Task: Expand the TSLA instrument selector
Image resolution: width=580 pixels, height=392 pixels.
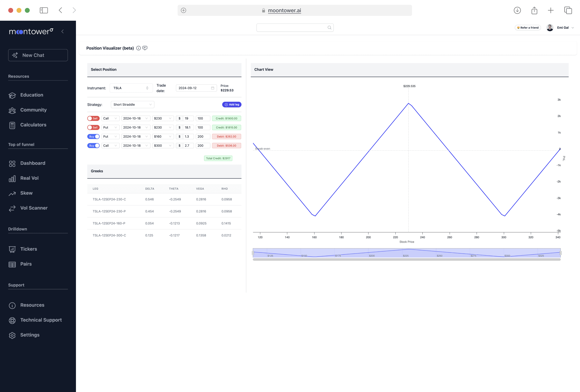Action: click(x=131, y=88)
